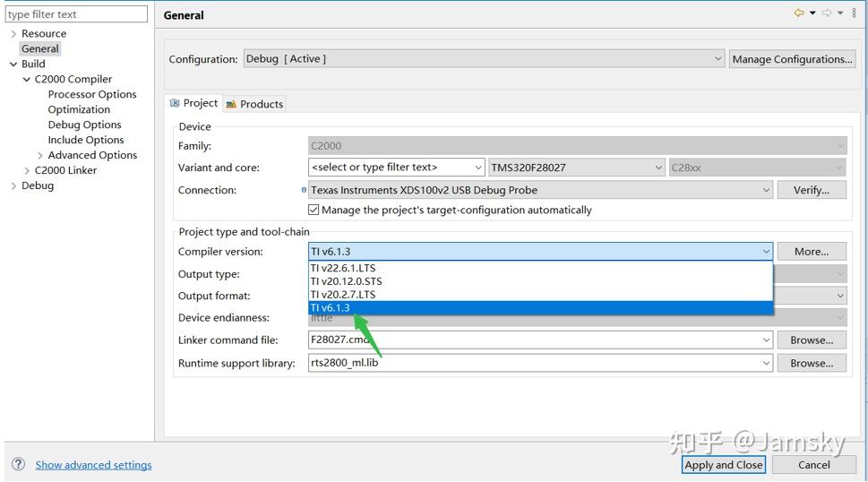868x482 pixels.
Task: Open Show advanced settings link
Action: [93, 465]
